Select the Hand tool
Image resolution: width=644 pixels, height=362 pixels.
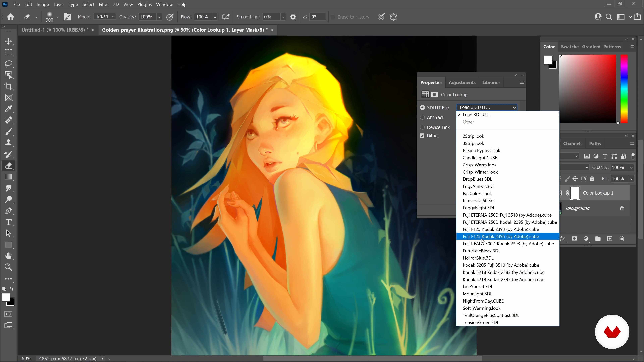click(x=9, y=256)
